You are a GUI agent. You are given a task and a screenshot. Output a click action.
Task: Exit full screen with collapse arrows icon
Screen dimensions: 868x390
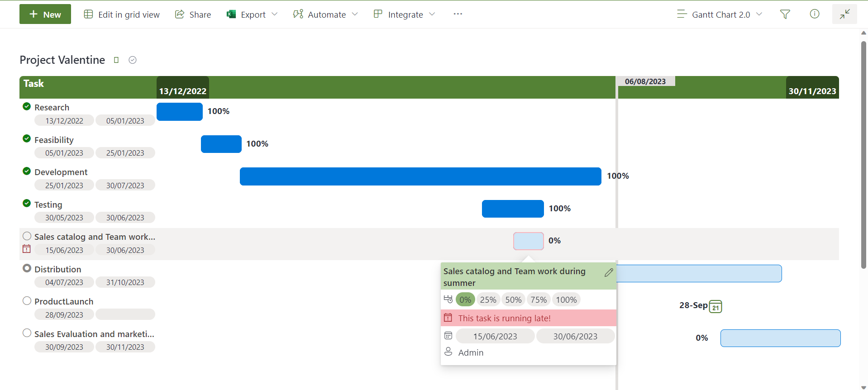pos(844,14)
